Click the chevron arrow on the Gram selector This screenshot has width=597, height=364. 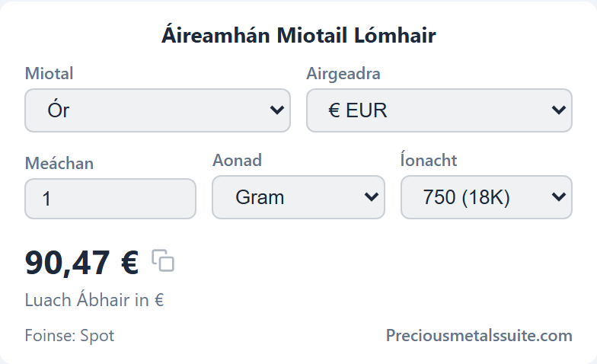[372, 196]
